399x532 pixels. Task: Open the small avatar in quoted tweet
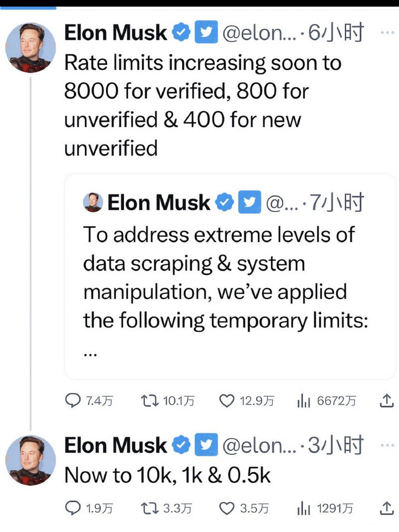coord(93,202)
